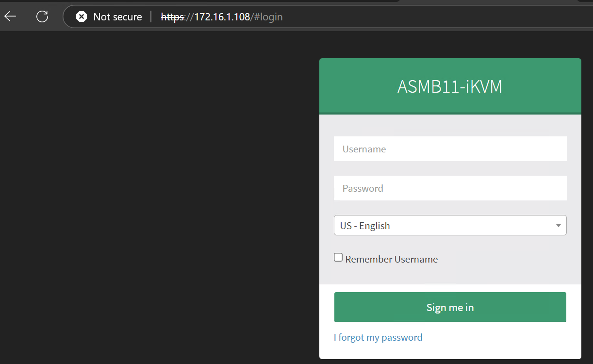
Task: Click the #login part of the URL
Action: click(268, 17)
